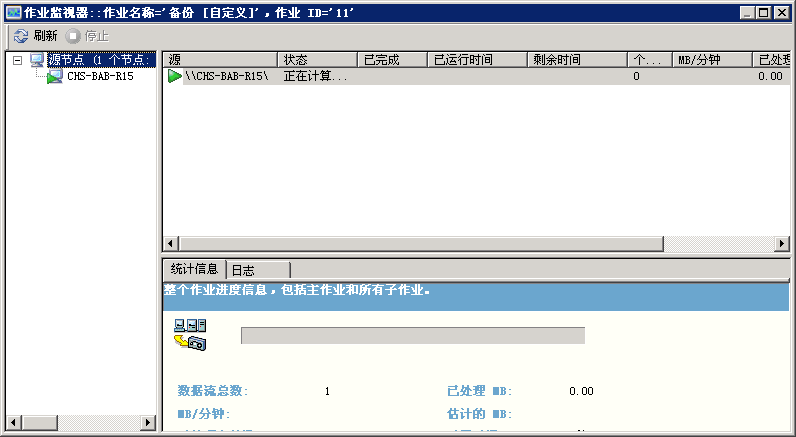Click the tree pane scrollbar right arrow
Viewport: 796px width, 437px height.
148,422
